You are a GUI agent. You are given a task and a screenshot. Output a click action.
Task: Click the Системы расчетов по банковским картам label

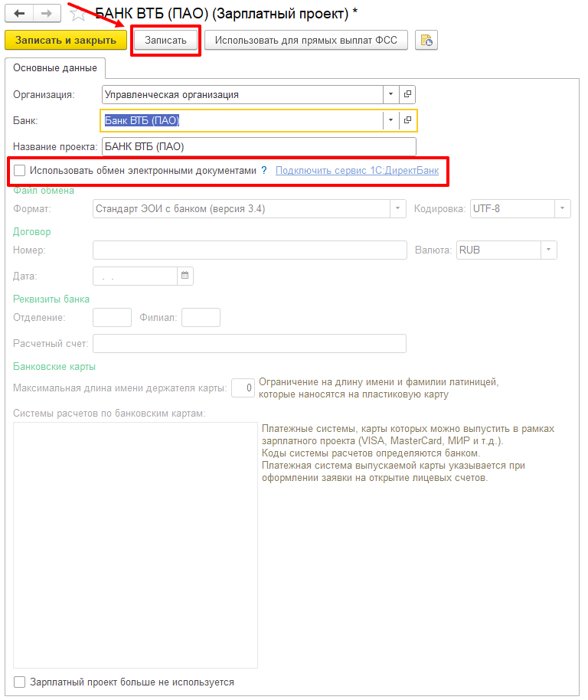pyautogui.click(x=109, y=414)
